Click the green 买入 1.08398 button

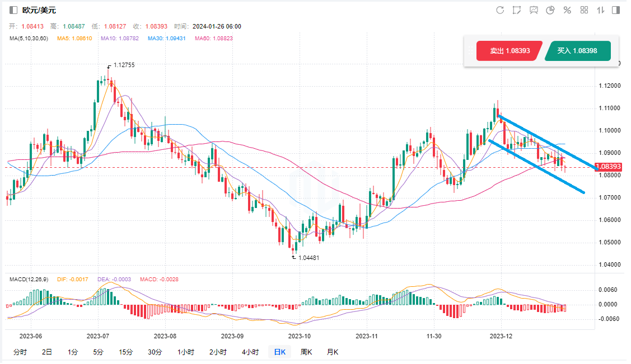click(577, 51)
